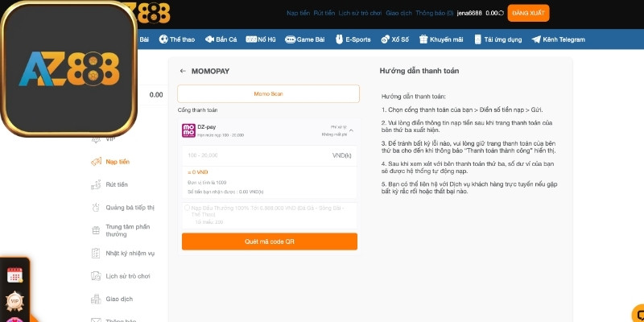Image resolution: width=644 pixels, height=322 pixels.
Task: Click the MoMo logo of DZ-pay
Action: click(188, 130)
